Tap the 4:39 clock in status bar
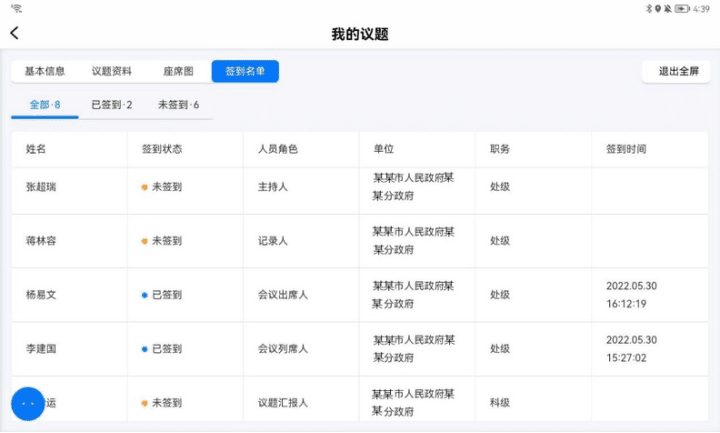This screenshot has height=433, width=720. click(701, 9)
